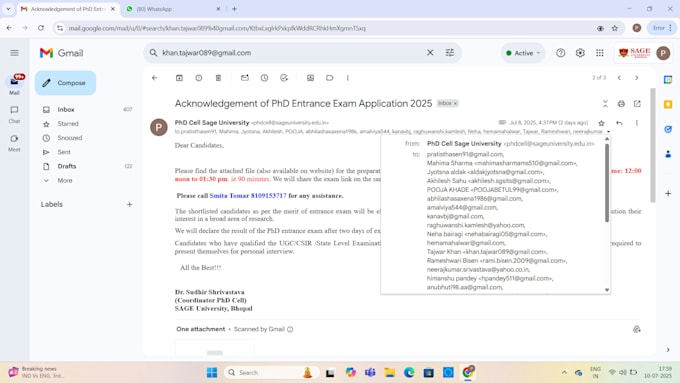This screenshot has height=383, width=680.
Task: Open toolbar More options three dots
Action: tap(347, 78)
